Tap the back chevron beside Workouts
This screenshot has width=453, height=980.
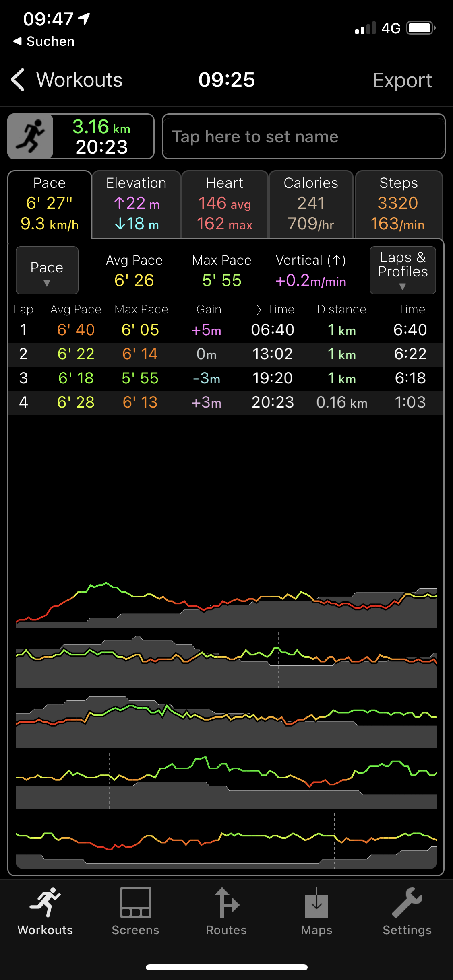18,80
